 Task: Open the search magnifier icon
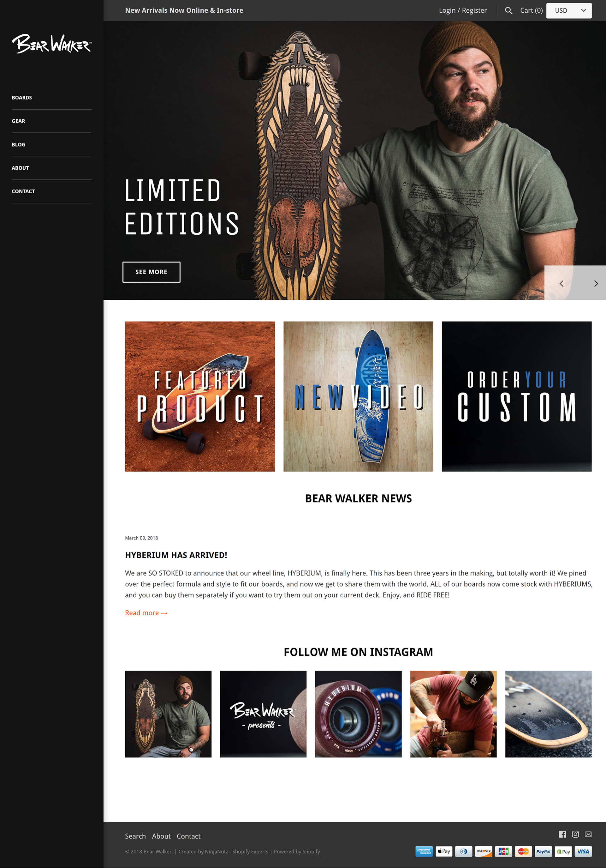coord(508,11)
